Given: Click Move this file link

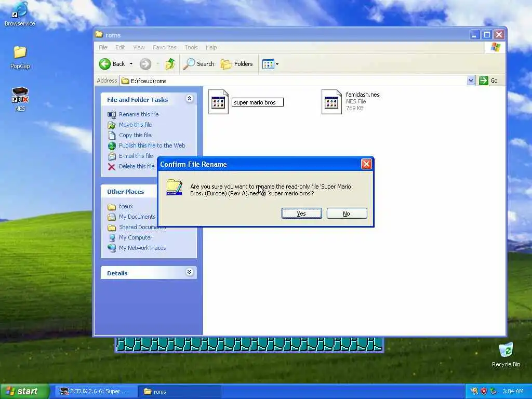Looking at the screenshot, I should click(x=136, y=125).
